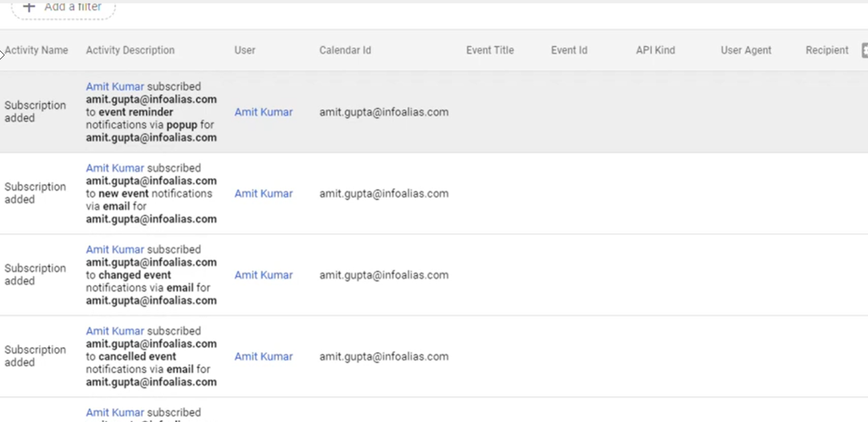The image size is (868, 422).
Task: Select the Activity Description column header
Action: pyautogui.click(x=130, y=50)
